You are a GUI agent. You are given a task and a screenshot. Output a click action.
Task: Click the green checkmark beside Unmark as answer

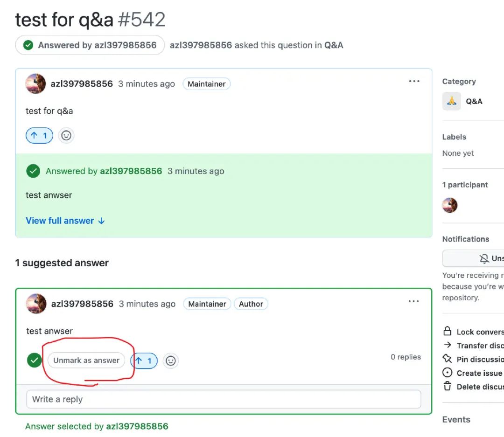[x=35, y=360]
